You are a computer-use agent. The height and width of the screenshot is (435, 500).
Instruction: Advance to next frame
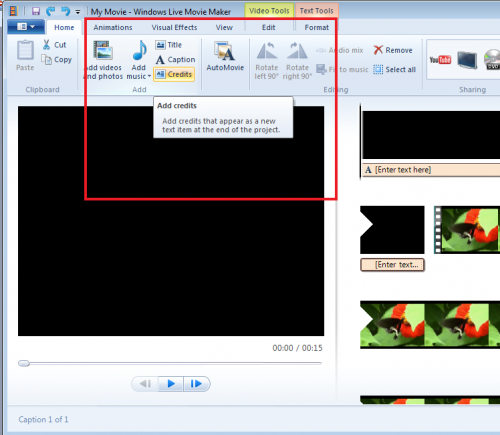(197, 384)
